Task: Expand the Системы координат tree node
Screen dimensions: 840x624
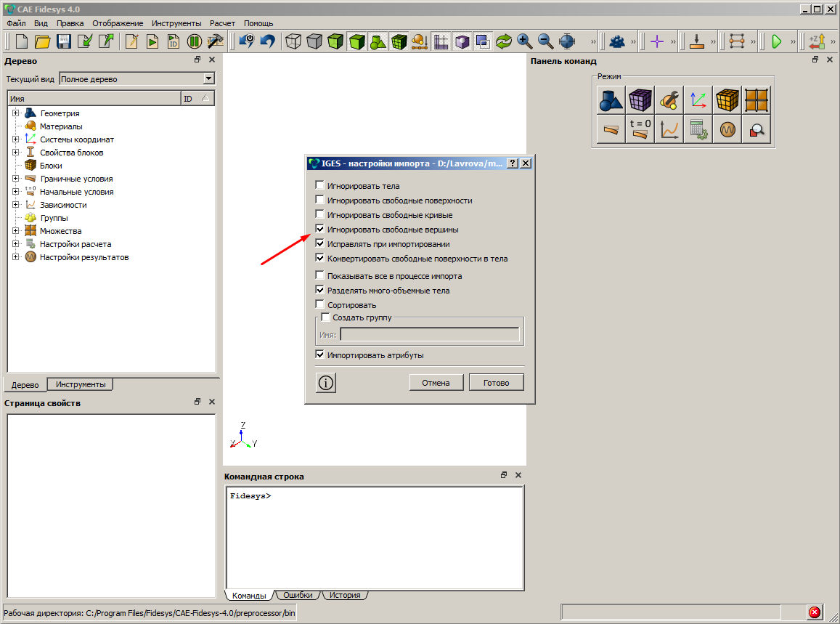Action: pyautogui.click(x=15, y=139)
